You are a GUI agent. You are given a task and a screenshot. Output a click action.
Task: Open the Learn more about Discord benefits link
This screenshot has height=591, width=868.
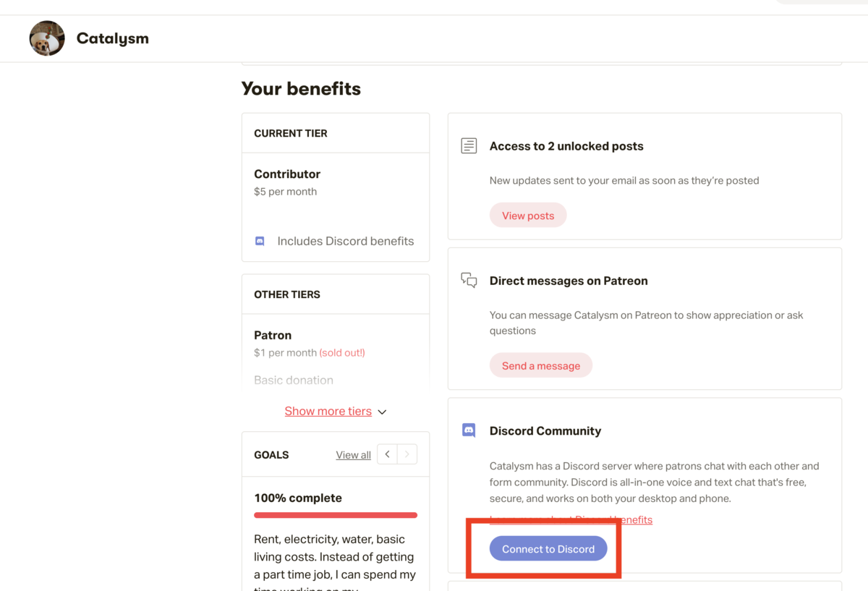[x=571, y=519]
